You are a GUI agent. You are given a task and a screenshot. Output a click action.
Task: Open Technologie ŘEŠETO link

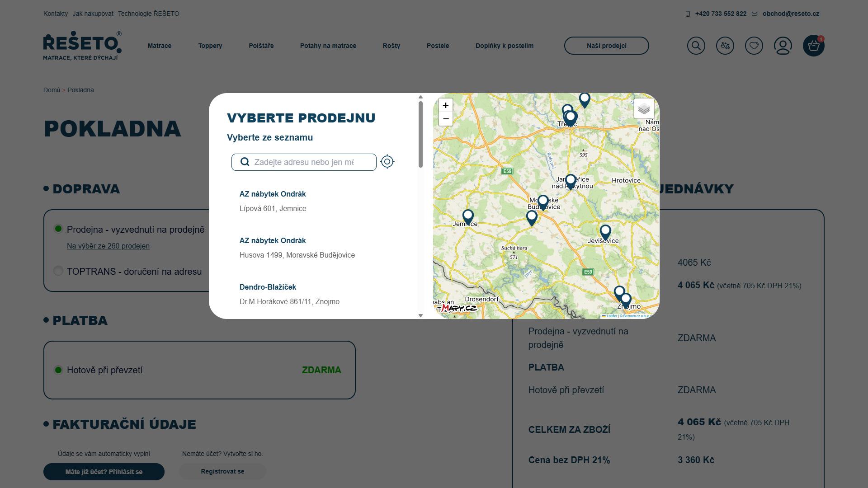coord(149,14)
